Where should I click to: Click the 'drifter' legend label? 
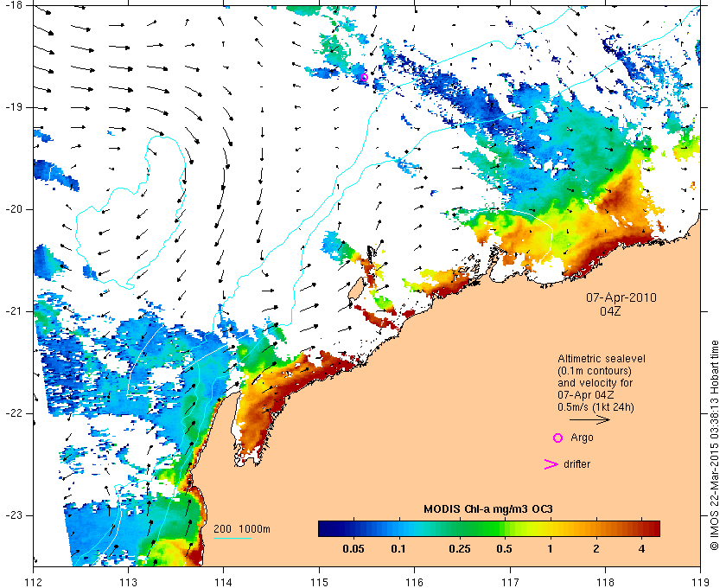coord(577,464)
